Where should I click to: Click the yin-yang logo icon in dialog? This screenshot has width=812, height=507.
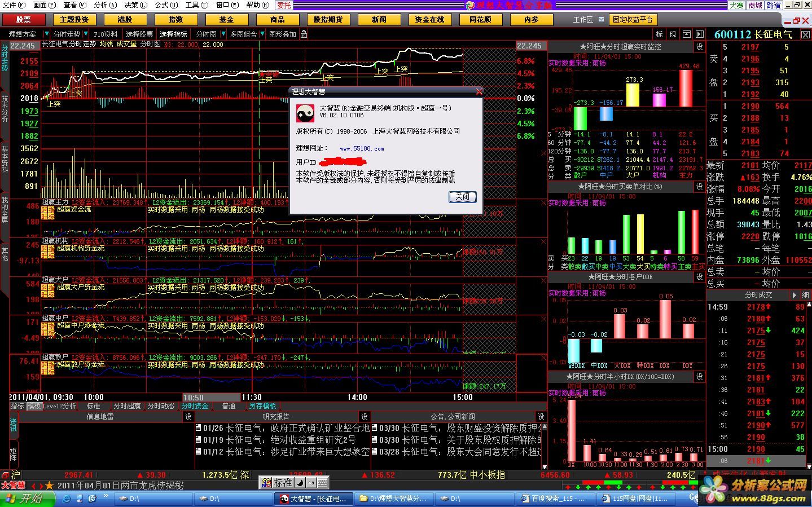coord(305,113)
